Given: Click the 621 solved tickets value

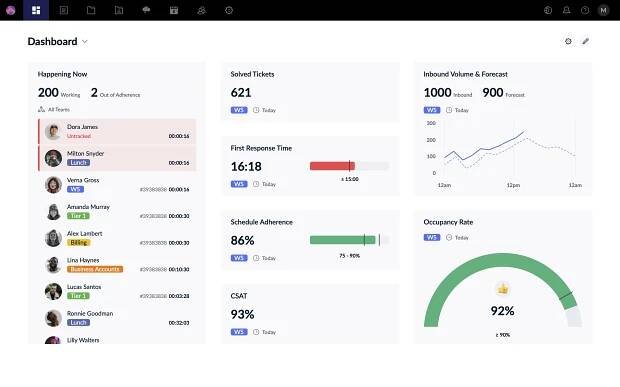Looking at the screenshot, I should click(x=241, y=93).
